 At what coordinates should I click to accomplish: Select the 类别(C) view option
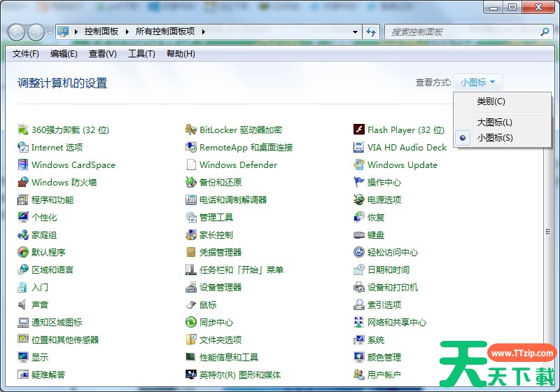click(x=491, y=101)
